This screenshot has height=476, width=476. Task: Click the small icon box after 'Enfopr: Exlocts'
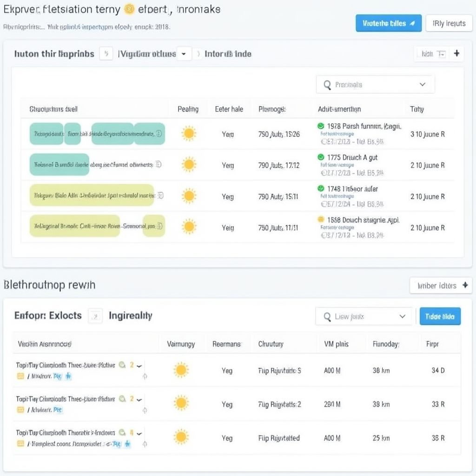[95, 316]
